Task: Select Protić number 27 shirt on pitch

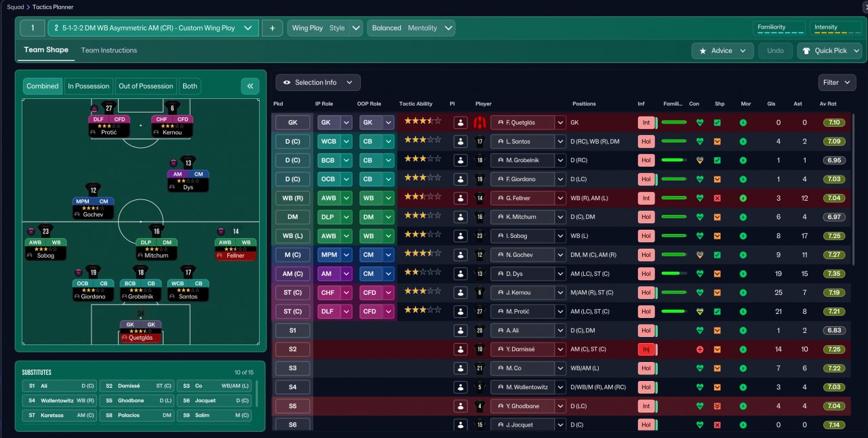Action: [x=108, y=108]
